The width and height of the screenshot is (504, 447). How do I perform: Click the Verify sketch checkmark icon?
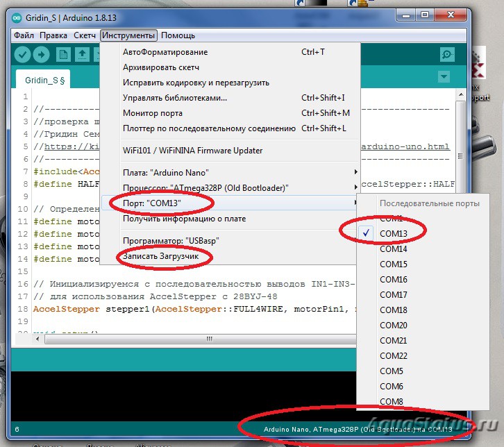tap(22, 55)
